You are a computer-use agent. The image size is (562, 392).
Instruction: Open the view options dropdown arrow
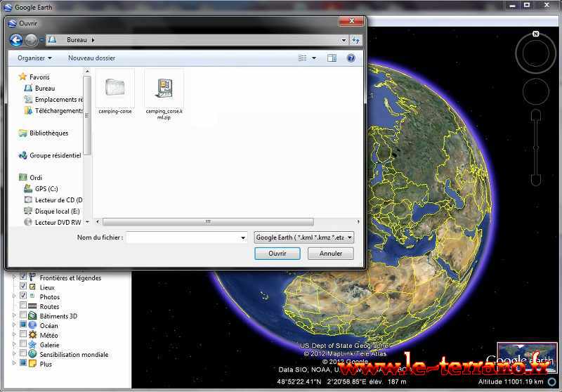click(x=314, y=58)
